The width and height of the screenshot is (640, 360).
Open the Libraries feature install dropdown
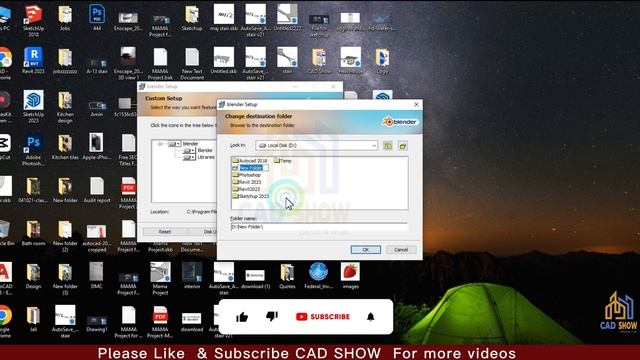[x=189, y=157]
